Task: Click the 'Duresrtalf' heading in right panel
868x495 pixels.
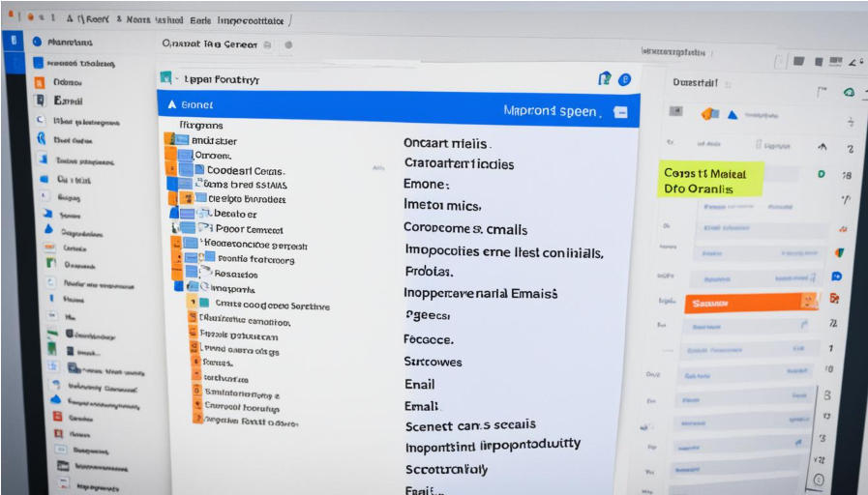Action: tap(696, 82)
